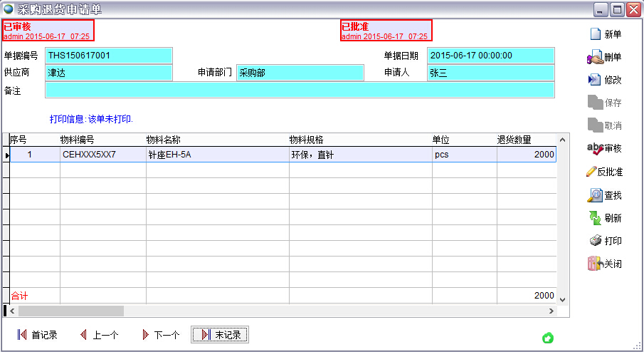
Task: Click the 反批准 (Unapprove) pencil icon
Action: pyautogui.click(x=592, y=172)
